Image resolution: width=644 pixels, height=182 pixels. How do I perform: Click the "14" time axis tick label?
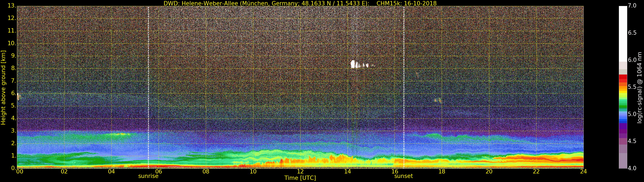[x=348, y=172]
